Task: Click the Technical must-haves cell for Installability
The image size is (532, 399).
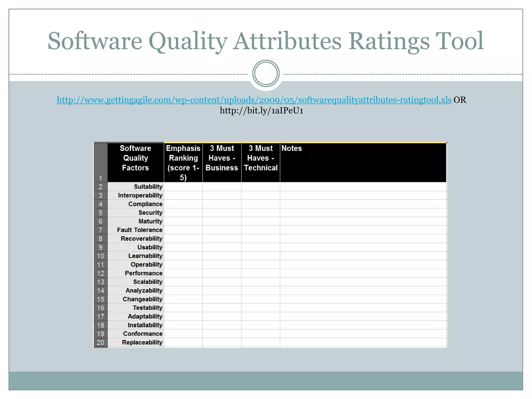Action: [x=261, y=325]
